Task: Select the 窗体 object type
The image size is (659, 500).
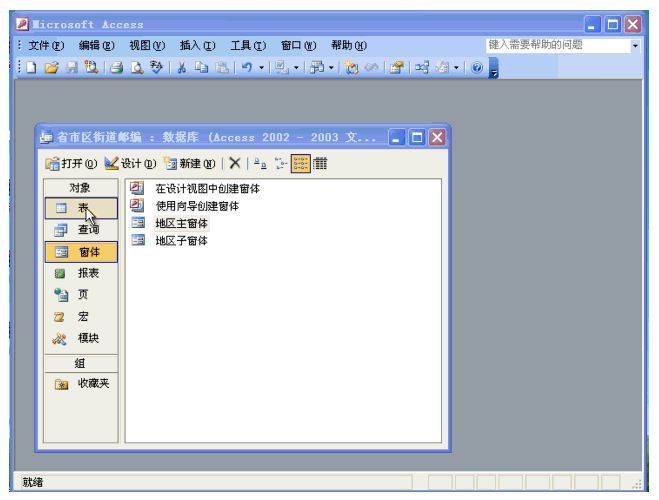Action: (x=81, y=252)
